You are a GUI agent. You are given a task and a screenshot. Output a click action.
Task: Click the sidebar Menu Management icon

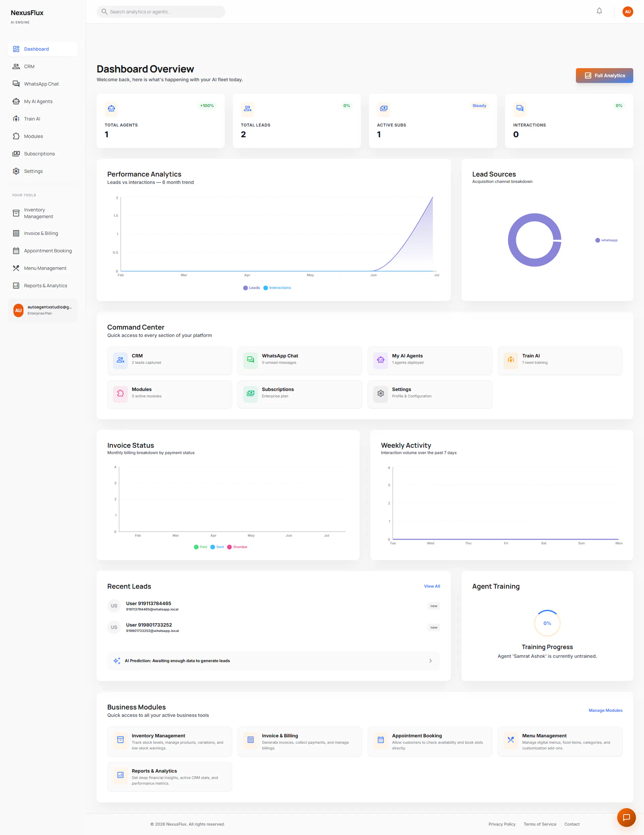[x=16, y=268]
